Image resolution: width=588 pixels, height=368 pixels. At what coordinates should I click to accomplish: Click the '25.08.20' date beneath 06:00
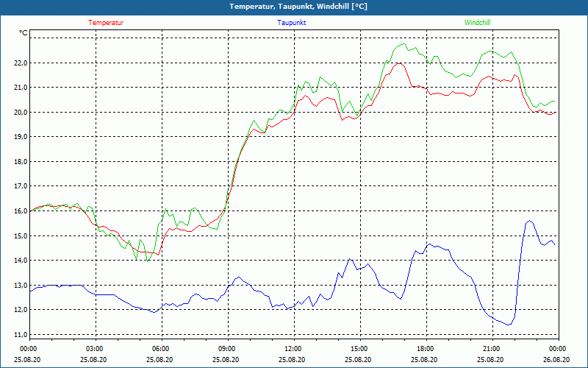tap(159, 359)
